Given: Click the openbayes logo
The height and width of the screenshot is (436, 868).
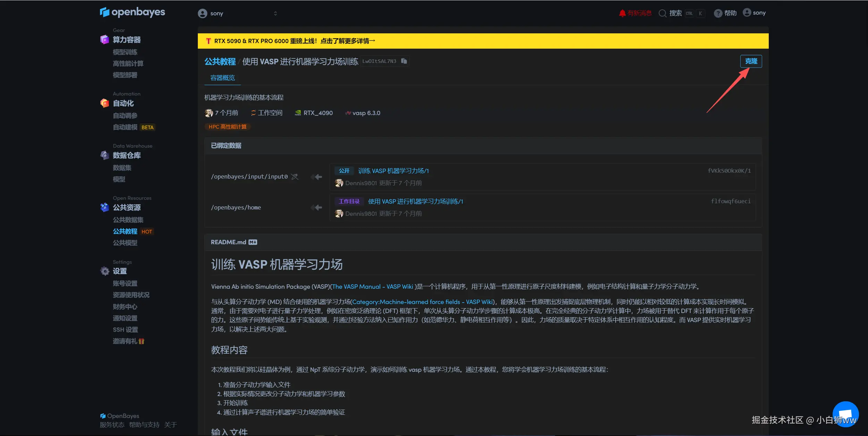Looking at the screenshot, I should point(132,12).
